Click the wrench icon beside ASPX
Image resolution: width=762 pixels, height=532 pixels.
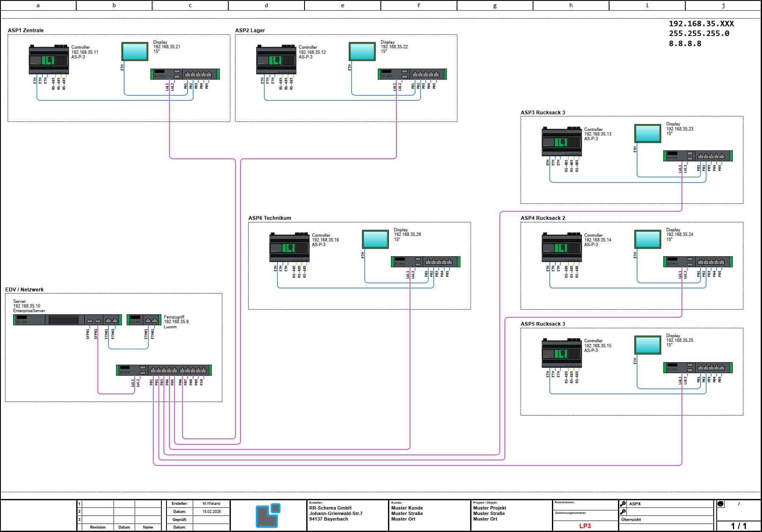[623, 504]
